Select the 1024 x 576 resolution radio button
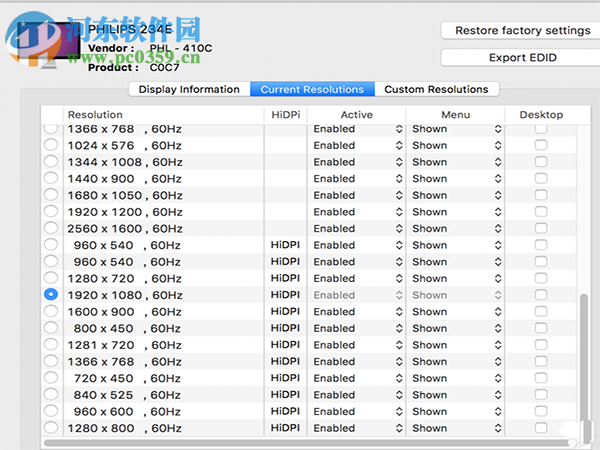This screenshot has height=450, width=600. click(51, 146)
